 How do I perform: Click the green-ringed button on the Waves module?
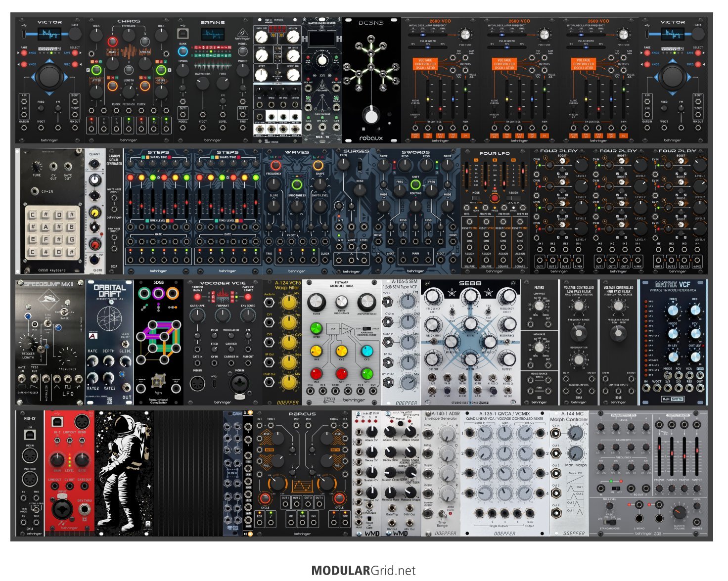(297, 185)
